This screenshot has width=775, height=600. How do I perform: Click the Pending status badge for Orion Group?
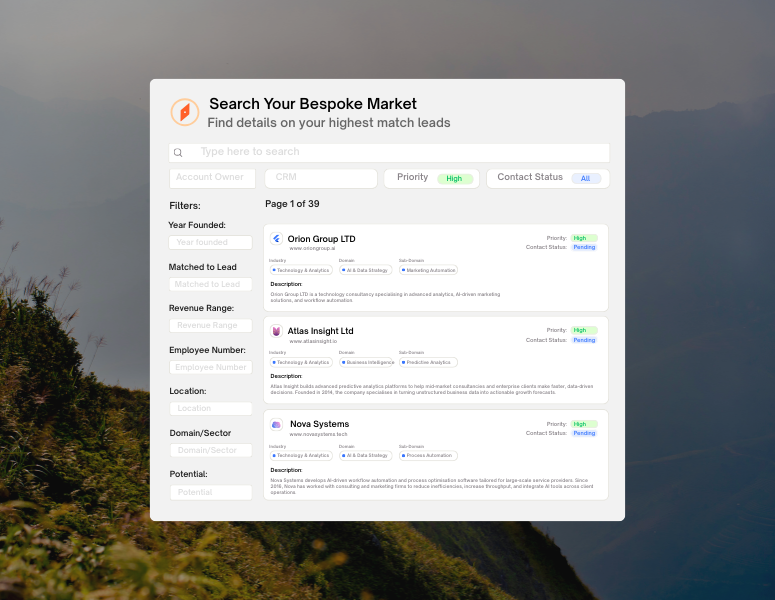(584, 247)
